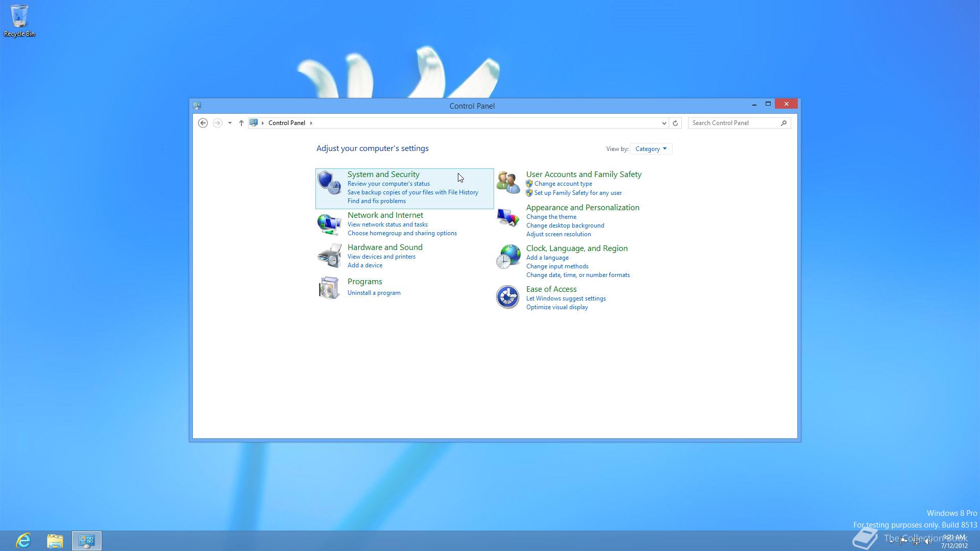This screenshot has height=551, width=980.
Task: Click the Control Panel breadcrumb item
Action: [287, 123]
